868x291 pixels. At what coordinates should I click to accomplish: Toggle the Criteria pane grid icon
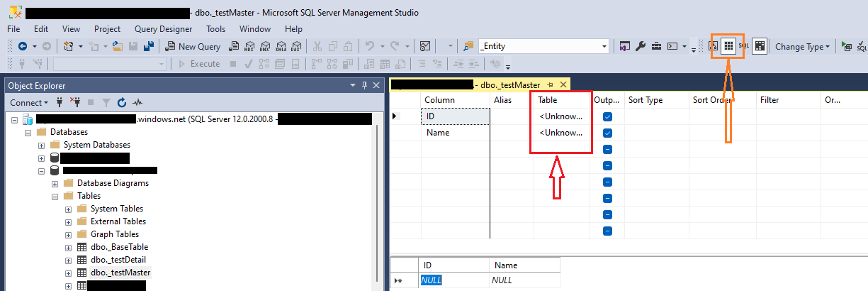[728, 46]
